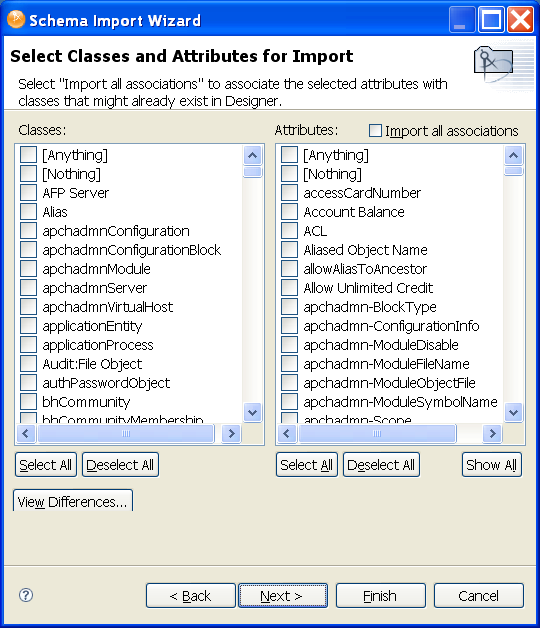Screen dimensions: 540x628
Task: Tick apchadmn-ModuleDisable attribute checkbox
Action: tap(289, 345)
